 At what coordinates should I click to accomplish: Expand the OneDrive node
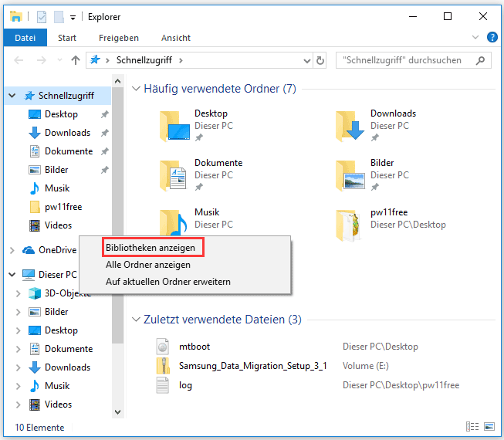pyautogui.click(x=12, y=250)
